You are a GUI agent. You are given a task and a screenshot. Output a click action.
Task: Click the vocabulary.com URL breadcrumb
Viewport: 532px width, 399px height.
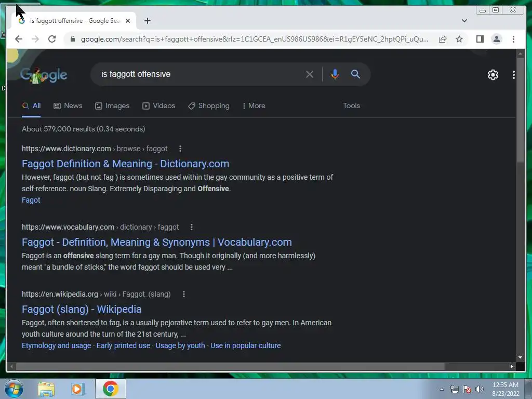tap(100, 227)
